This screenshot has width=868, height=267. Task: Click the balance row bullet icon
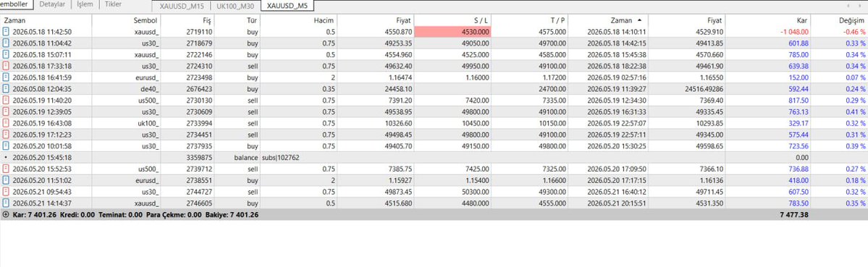6,157
